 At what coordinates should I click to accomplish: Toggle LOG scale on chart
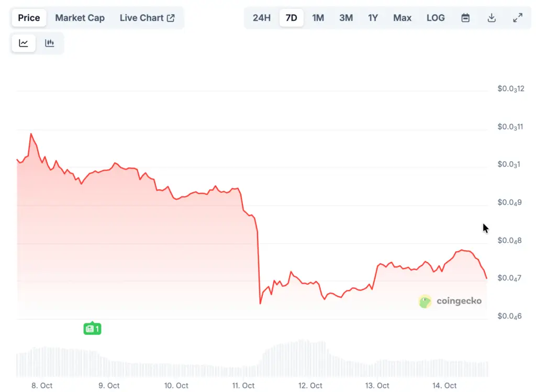tap(435, 18)
